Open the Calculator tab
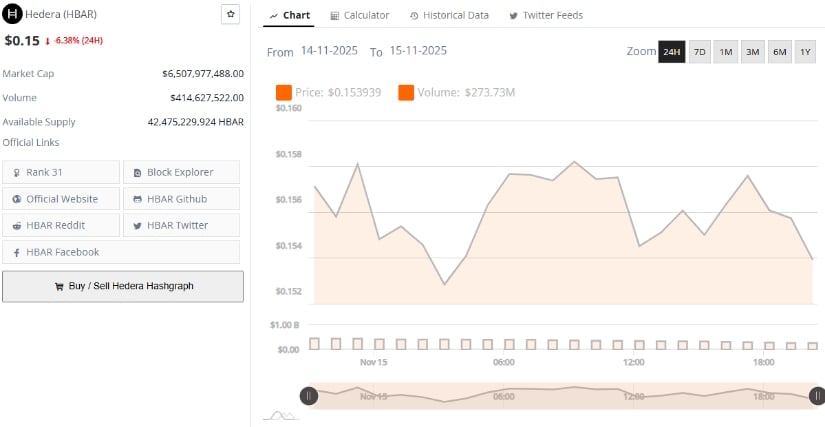This screenshot has width=825, height=427. pos(359,15)
